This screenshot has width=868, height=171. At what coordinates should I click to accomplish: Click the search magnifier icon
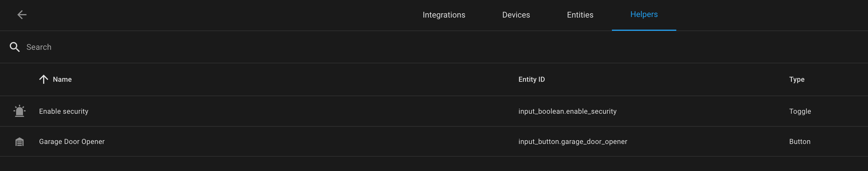click(14, 47)
